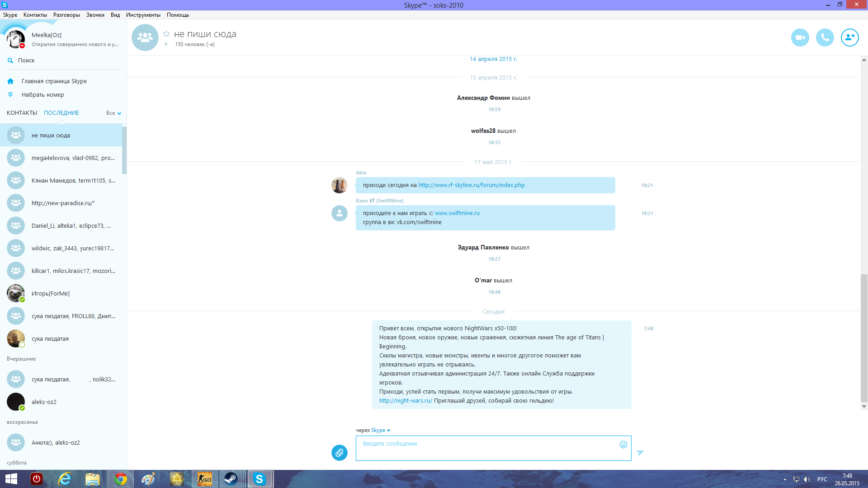Open the attach file paperclip button
The width and height of the screenshot is (868, 488).
pyautogui.click(x=339, y=452)
